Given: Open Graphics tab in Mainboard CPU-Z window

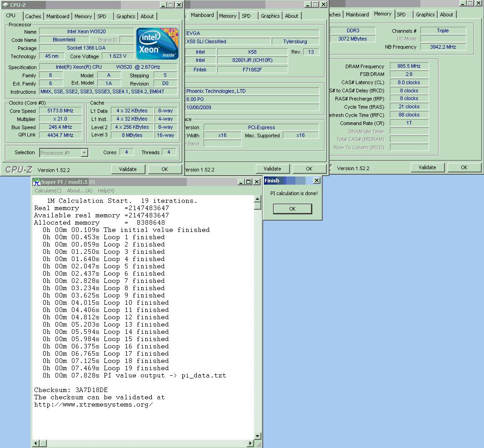Looking at the screenshot, I should (x=270, y=16).
